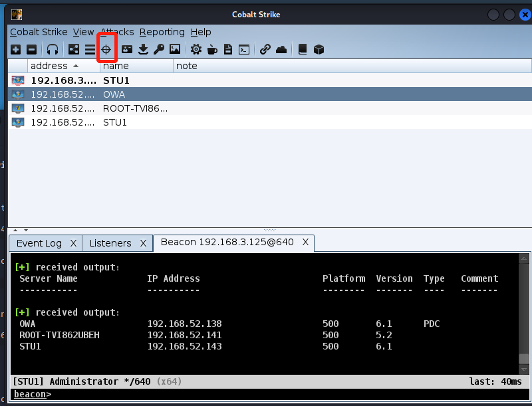Click the OWA row computer icon
Image resolution: width=532 pixels, height=406 pixels.
[x=18, y=94]
